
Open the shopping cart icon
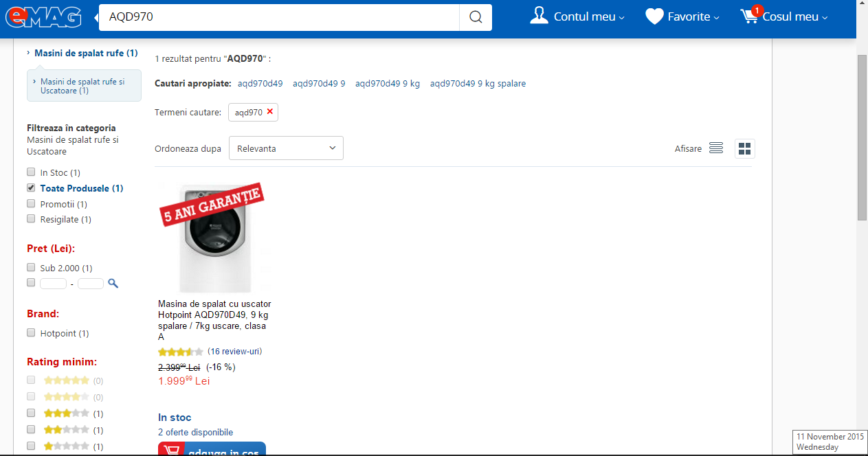(x=750, y=16)
